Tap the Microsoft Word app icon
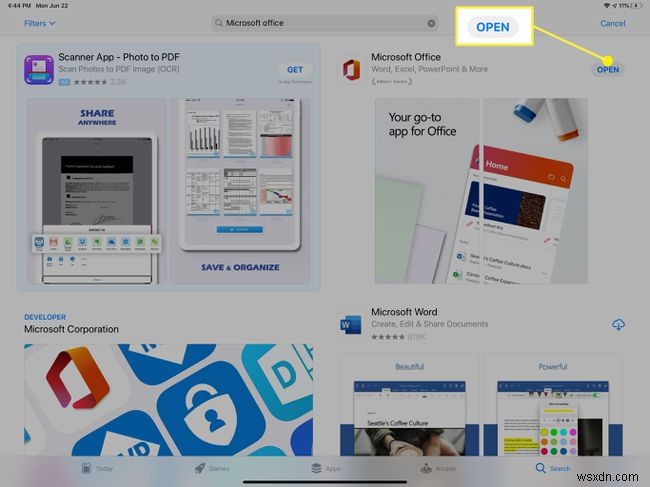 pos(351,325)
